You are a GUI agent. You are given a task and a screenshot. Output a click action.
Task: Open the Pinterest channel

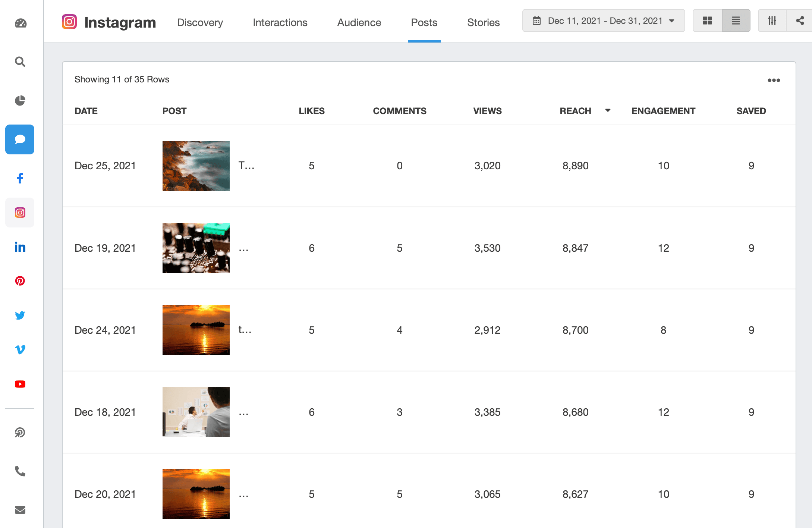(x=20, y=281)
